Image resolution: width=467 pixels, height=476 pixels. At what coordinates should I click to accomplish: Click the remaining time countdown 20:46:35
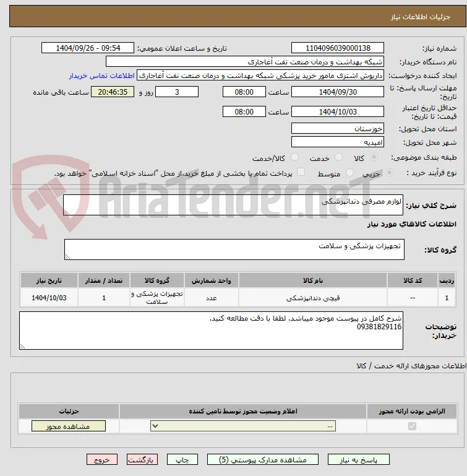(113, 92)
